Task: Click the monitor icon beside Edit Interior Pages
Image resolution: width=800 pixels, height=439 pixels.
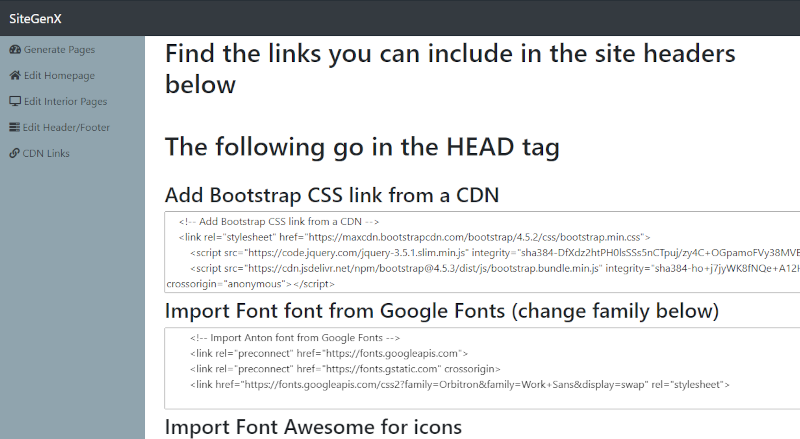Action: click(x=15, y=101)
